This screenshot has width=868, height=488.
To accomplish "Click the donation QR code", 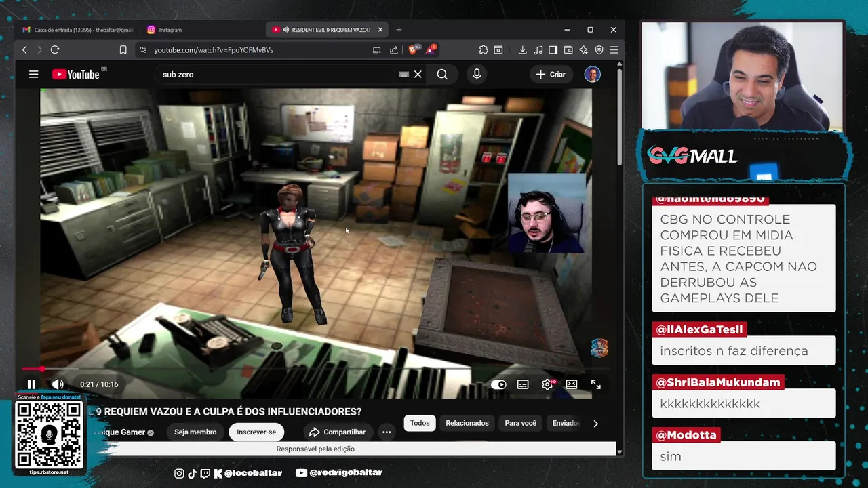I will click(49, 434).
